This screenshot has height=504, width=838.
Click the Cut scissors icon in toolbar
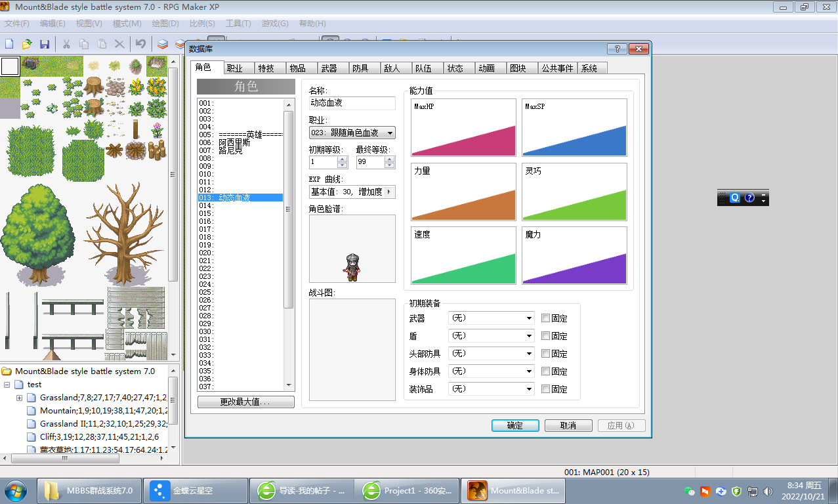pos(66,44)
